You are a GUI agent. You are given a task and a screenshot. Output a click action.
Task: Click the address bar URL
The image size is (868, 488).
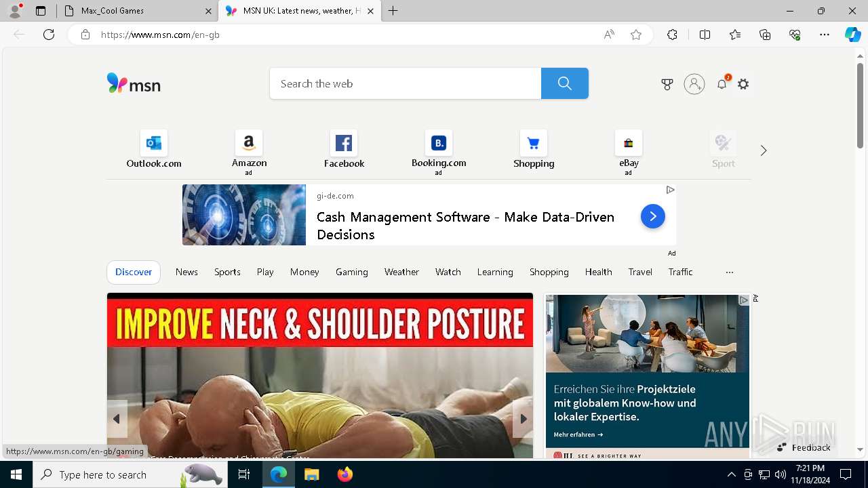(x=160, y=35)
